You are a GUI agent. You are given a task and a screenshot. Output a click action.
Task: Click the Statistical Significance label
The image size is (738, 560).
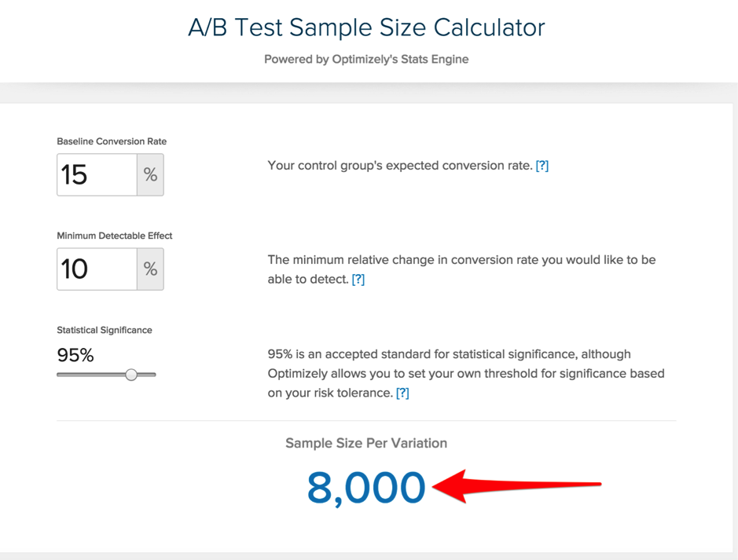[105, 330]
